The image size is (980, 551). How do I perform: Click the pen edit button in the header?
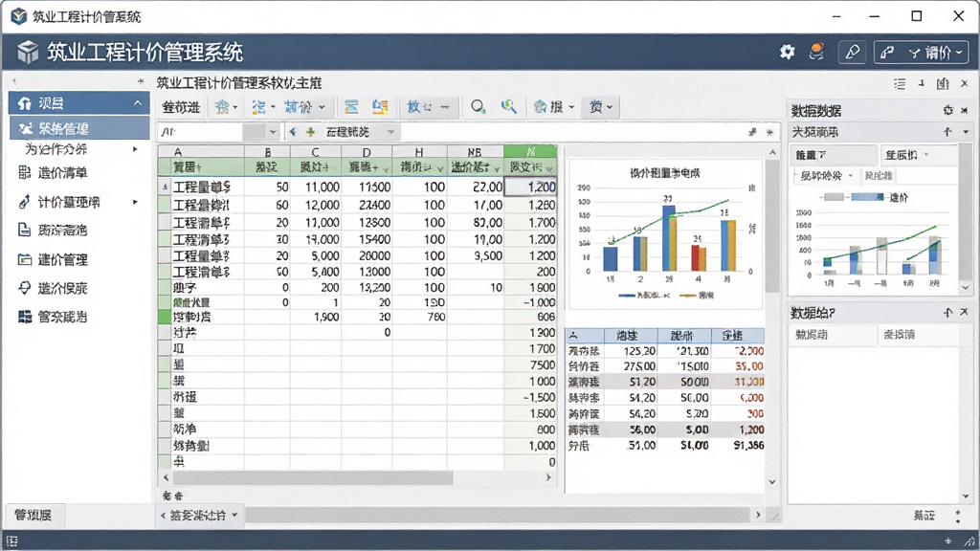852,53
